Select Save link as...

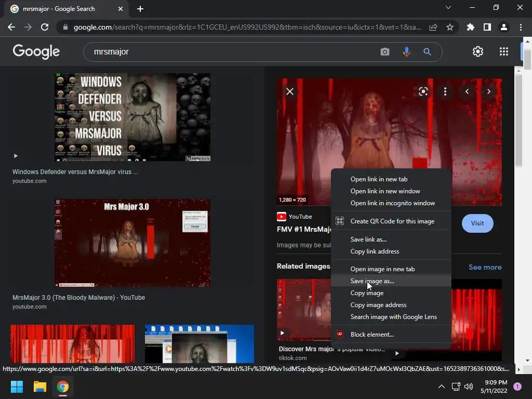pos(391,240)
